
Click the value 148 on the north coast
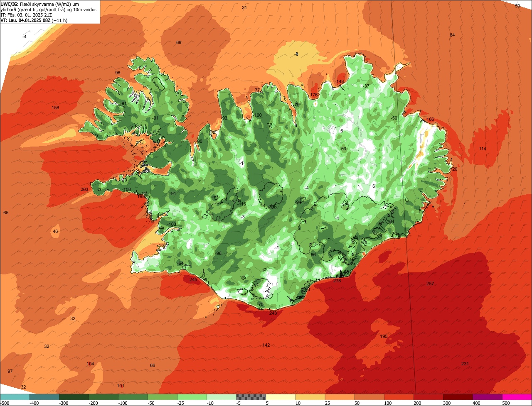pos(340,81)
